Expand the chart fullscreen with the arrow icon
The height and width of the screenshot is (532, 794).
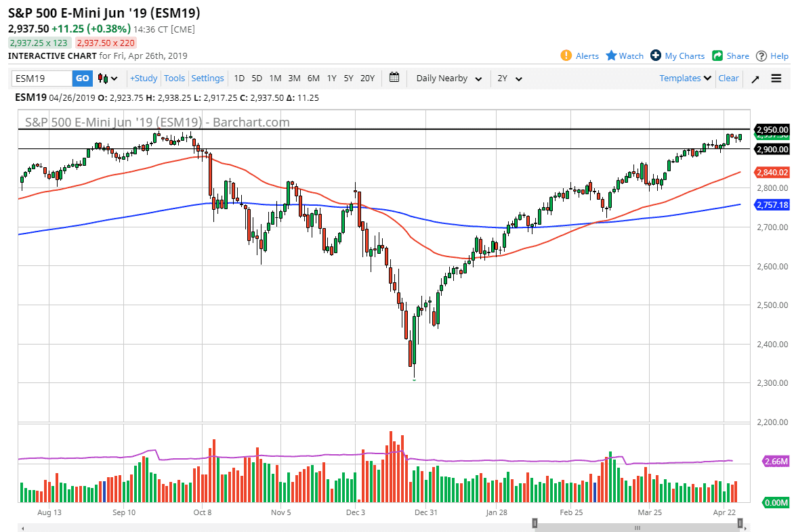(755, 78)
